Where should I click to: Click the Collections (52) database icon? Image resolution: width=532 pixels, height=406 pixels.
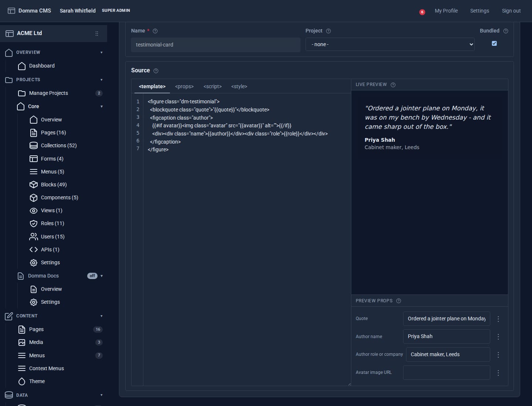34,146
